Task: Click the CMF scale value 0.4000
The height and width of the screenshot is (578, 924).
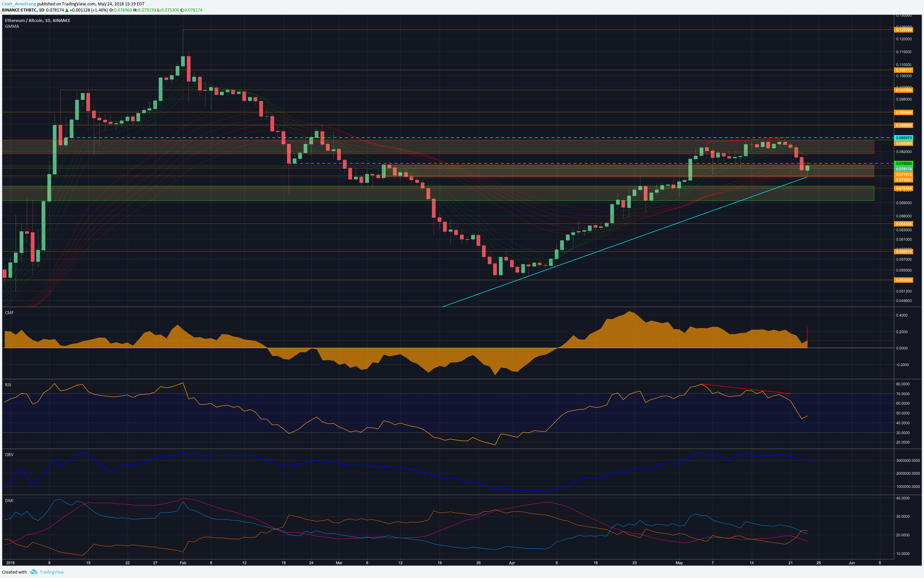Action: [902, 315]
